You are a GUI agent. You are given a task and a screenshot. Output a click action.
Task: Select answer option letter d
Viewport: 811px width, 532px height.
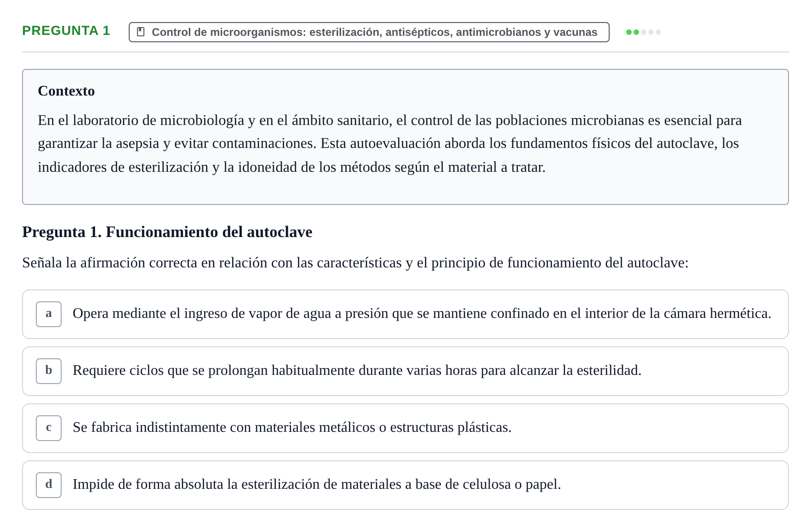tap(49, 485)
